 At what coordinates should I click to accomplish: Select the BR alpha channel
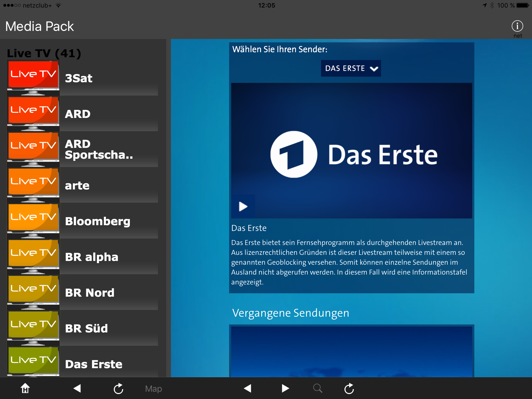[109, 257]
